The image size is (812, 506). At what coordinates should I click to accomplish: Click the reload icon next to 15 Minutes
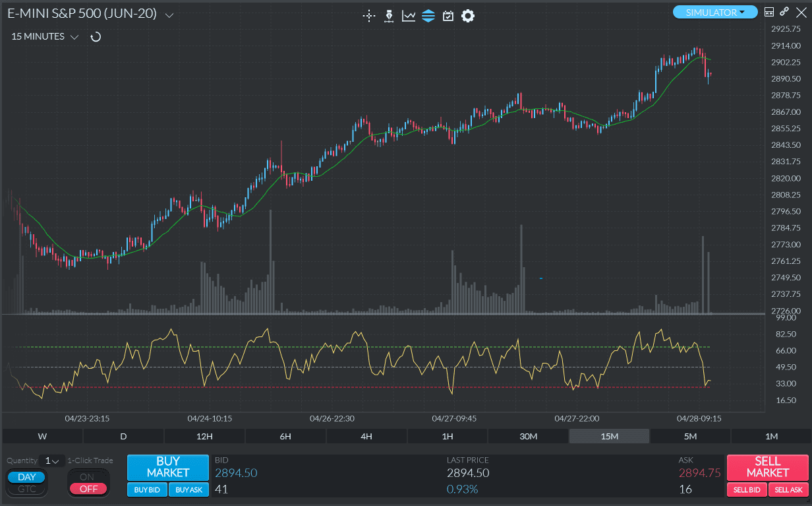point(96,37)
